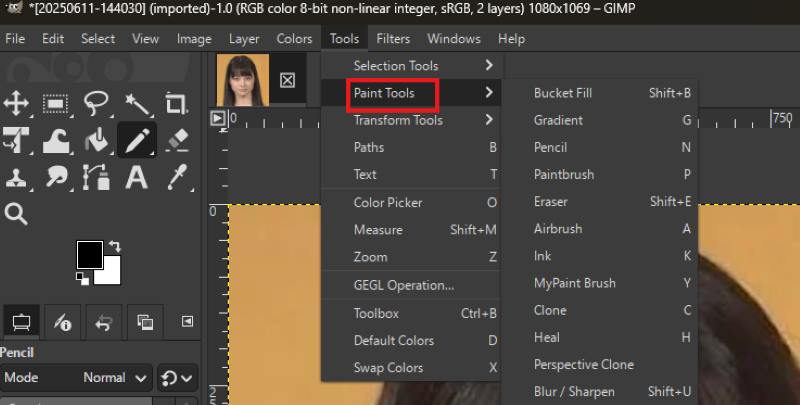The image size is (800, 405).
Task: Select the Paths tool toolbox icon
Action: tap(96, 178)
